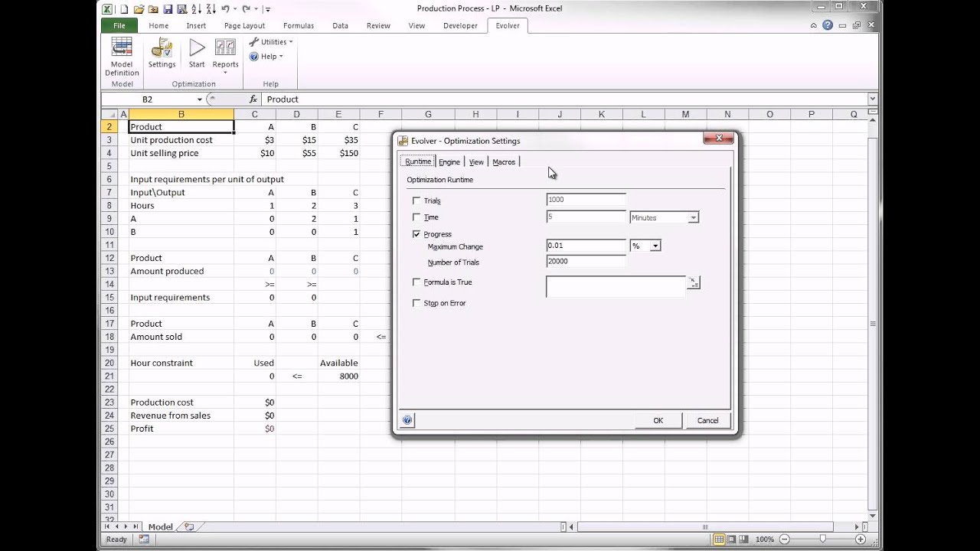Viewport: 980px width, 551px height.
Task: Open the Data ribbon tab
Action: coord(341,25)
